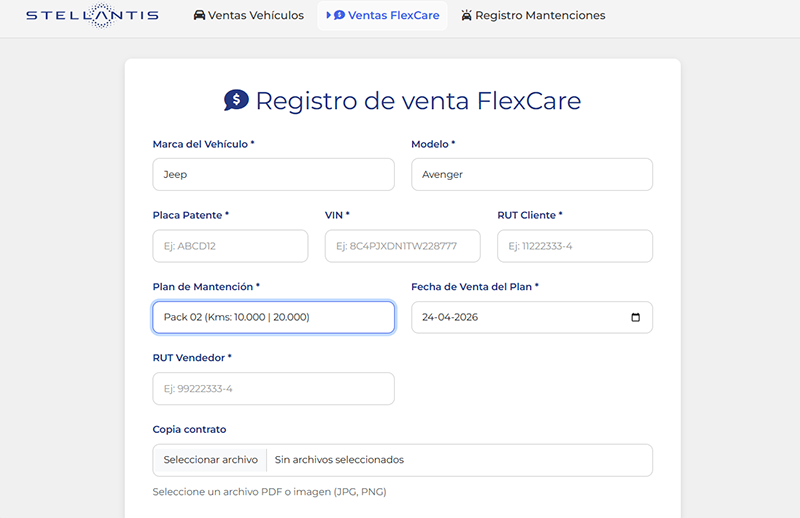
Task: Open the Ventas Vehículos tab
Action: [x=255, y=16]
